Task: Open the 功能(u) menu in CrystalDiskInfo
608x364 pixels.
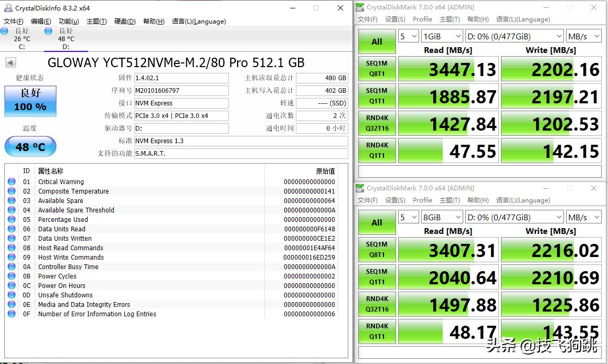Action: click(x=69, y=22)
